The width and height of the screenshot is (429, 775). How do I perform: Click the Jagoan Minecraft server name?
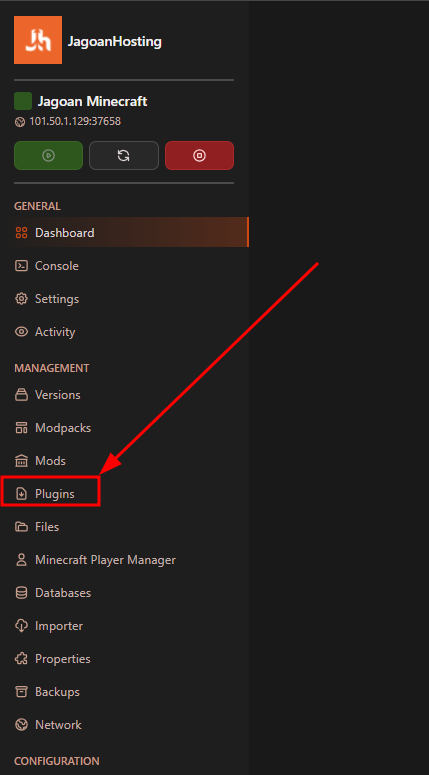point(92,101)
